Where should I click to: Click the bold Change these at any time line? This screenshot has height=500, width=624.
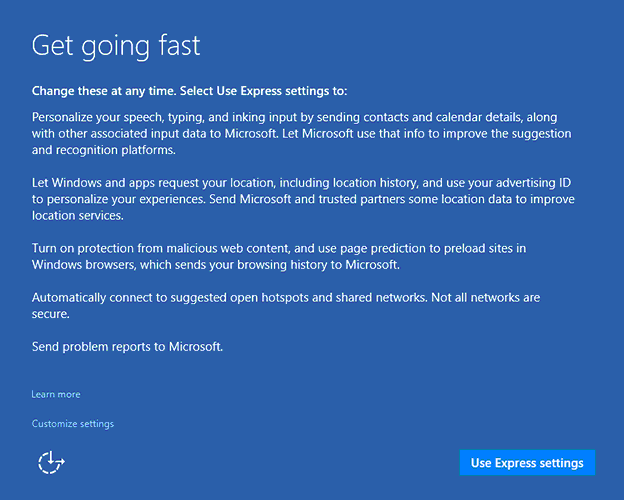[x=189, y=91]
